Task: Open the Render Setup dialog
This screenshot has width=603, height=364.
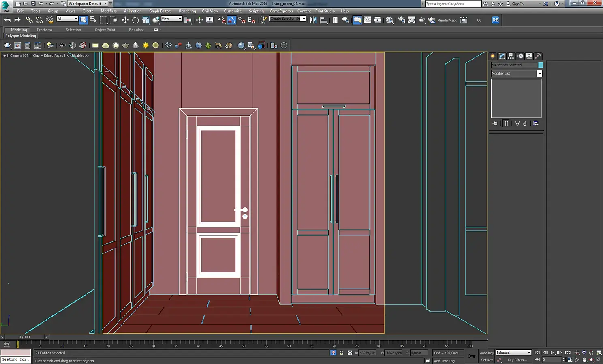Action: pos(401,20)
